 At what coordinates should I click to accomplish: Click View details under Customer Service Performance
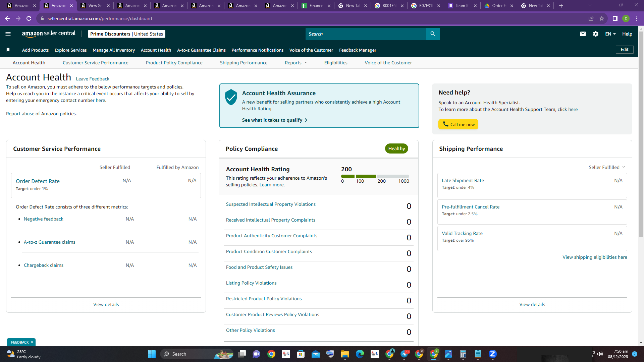(106, 304)
